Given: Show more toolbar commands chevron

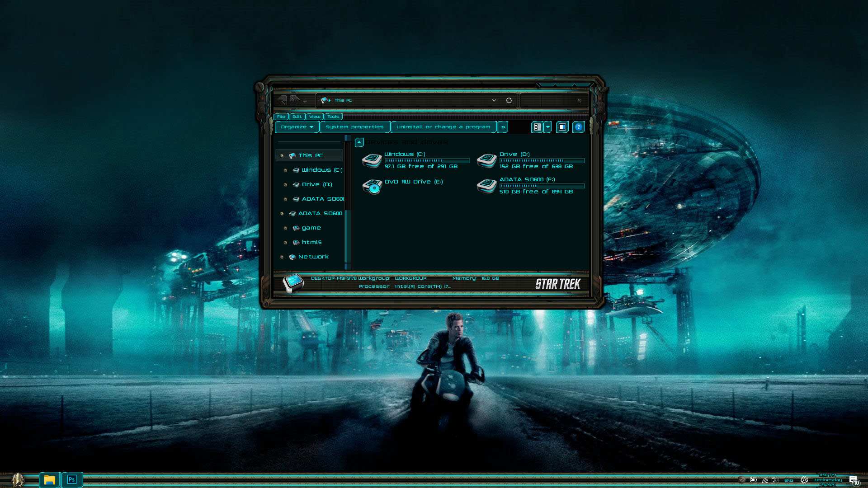Looking at the screenshot, I should pos(503,127).
